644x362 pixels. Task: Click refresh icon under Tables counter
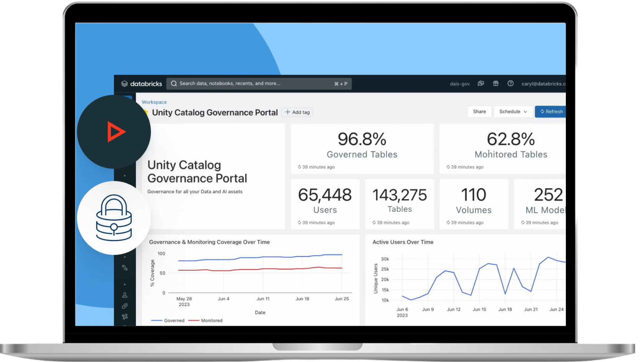click(374, 223)
